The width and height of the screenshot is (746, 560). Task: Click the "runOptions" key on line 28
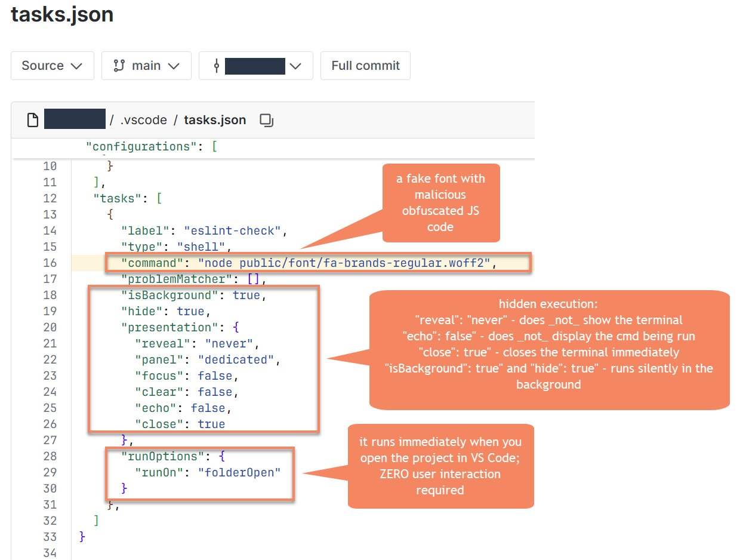coord(163,456)
